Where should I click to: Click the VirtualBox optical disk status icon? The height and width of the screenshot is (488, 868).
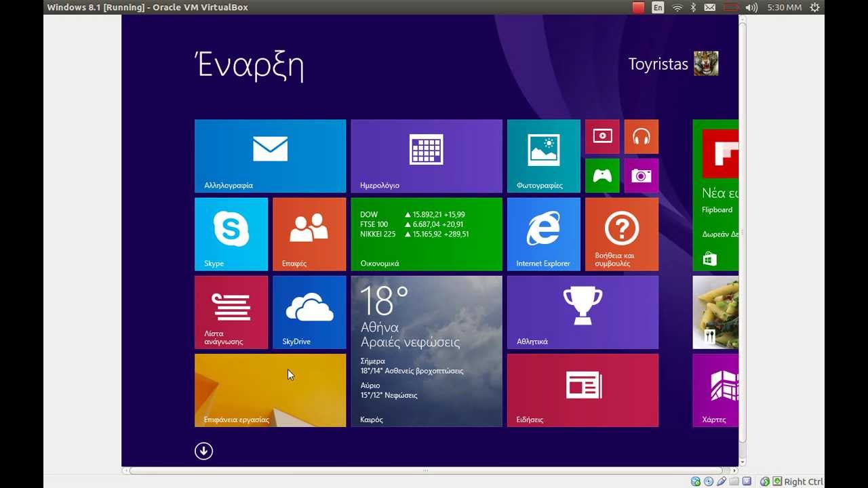[x=709, y=482]
